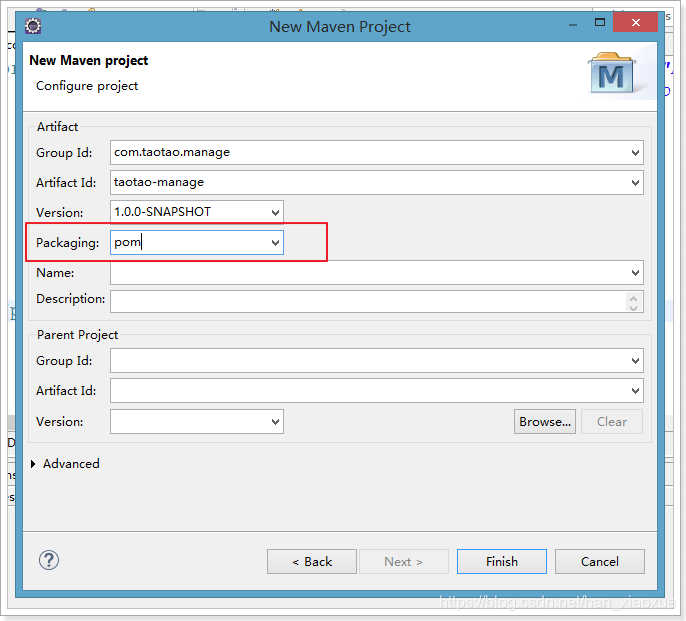The image size is (686, 621).
Task: Click the Description field down spinner arrow
Action: [634, 307]
